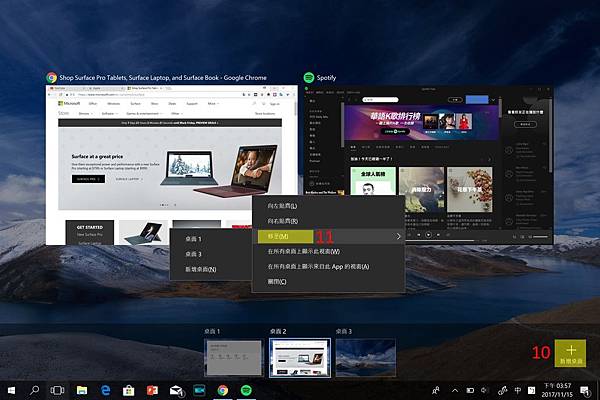Select 在所有桌面上顯示此視窗(W) option
This screenshot has height=400, width=600.
(328, 251)
